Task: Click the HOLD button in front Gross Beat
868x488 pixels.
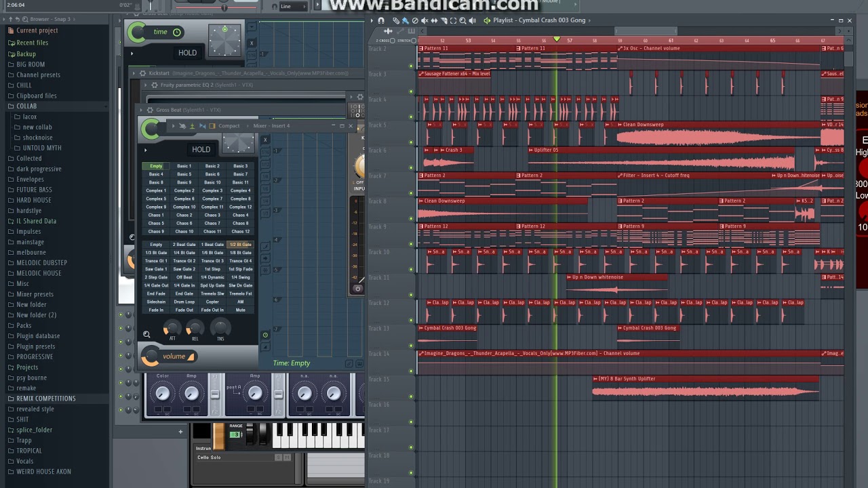Action: point(201,149)
